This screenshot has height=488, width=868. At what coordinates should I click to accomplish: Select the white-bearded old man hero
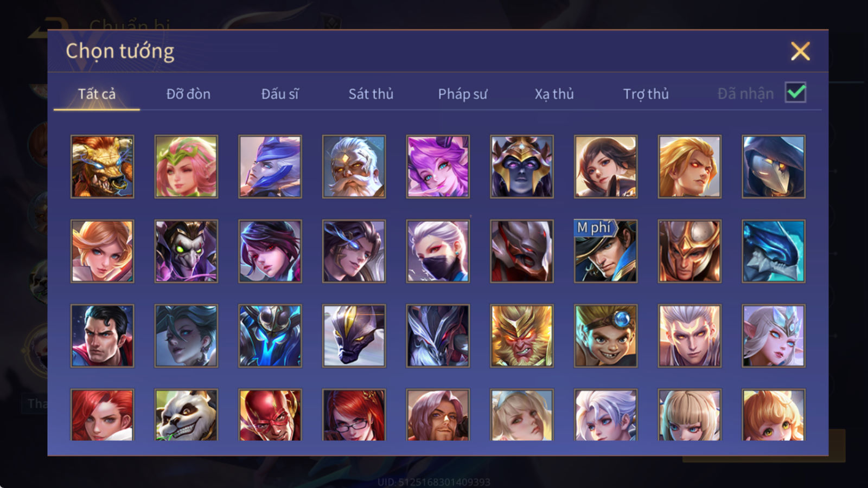point(354,166)
